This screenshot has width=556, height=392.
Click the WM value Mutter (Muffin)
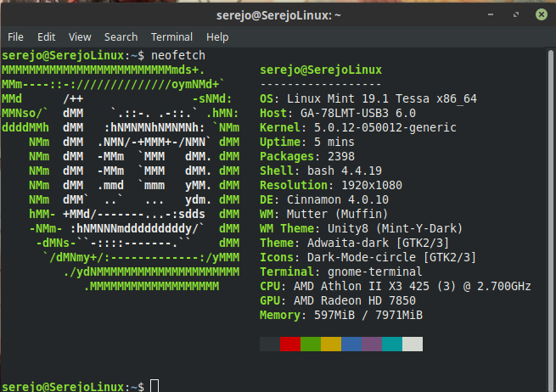(337, 214)
